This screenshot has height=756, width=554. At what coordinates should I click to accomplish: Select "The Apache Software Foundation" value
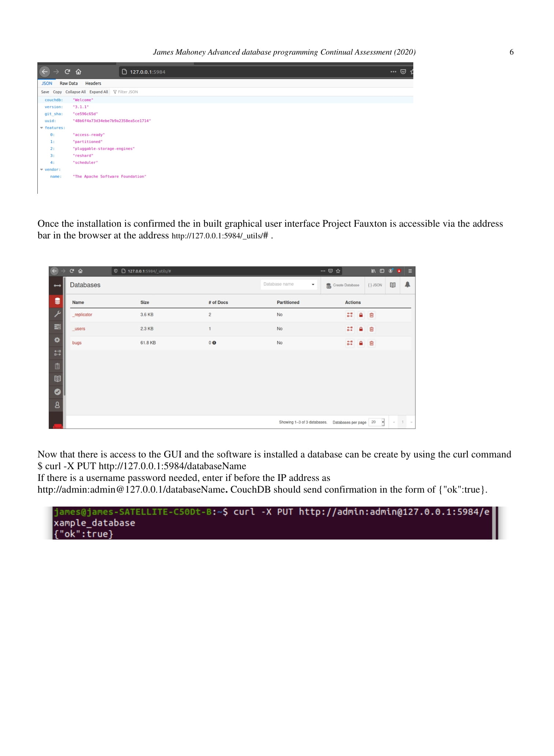[110, 177]
